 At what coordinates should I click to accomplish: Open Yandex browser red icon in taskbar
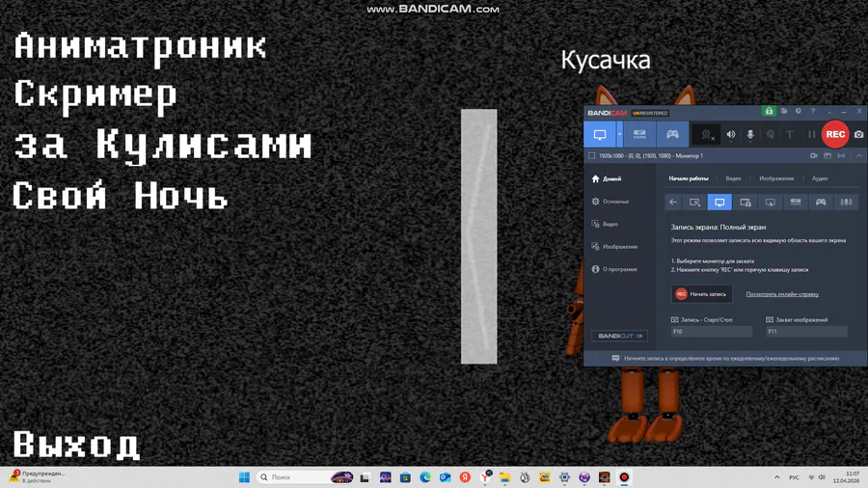coord(465,477)
